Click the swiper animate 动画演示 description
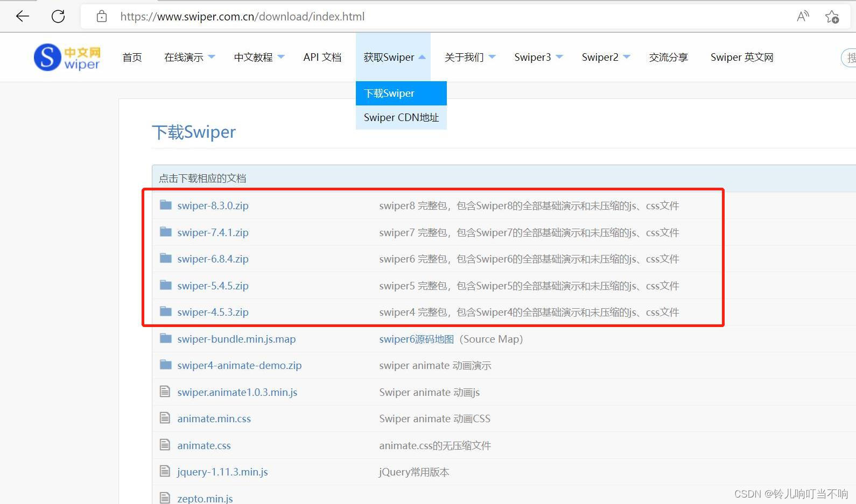Image resolution: width=856 pixels, height=504 pixels. coord(435,365)
